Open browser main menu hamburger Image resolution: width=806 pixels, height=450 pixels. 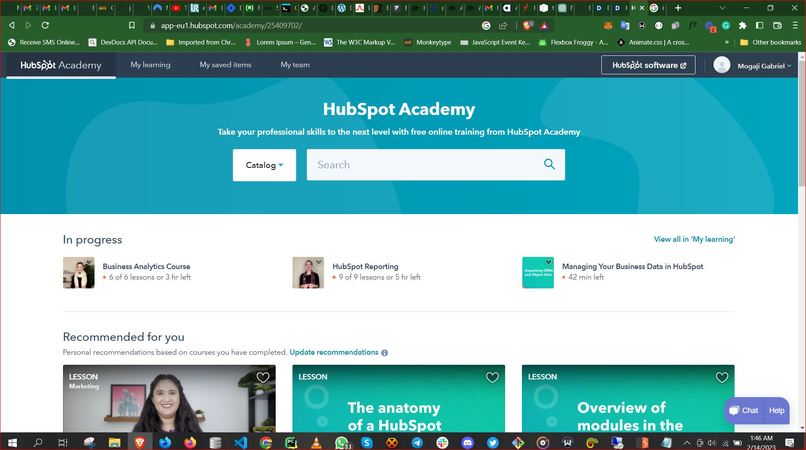(795, 25)
